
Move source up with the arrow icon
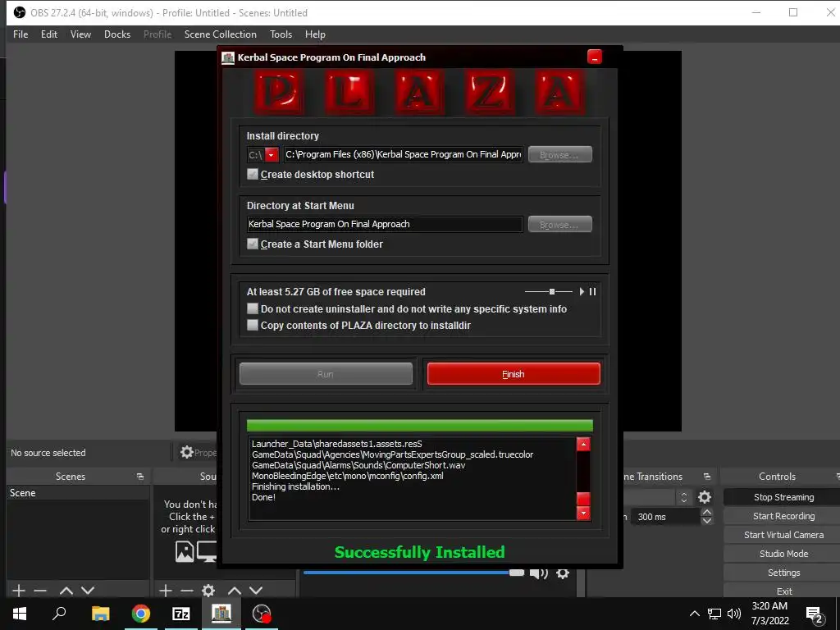point(234,591)
